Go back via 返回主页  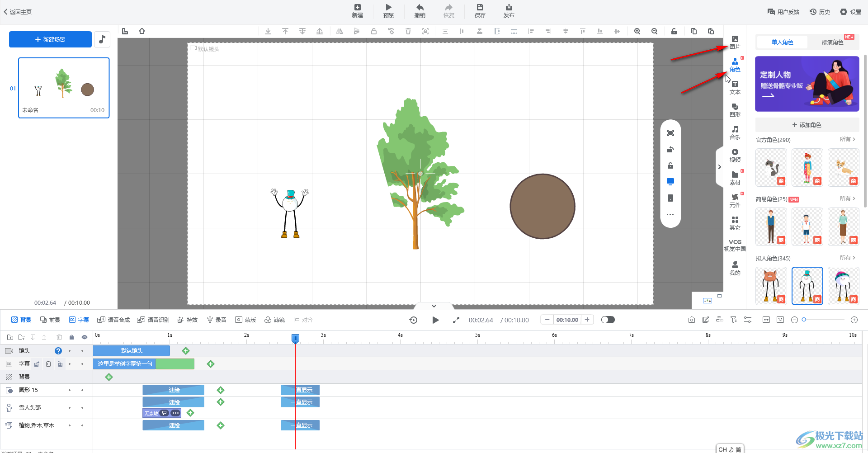pyautogui.click(x=18, y=12)
